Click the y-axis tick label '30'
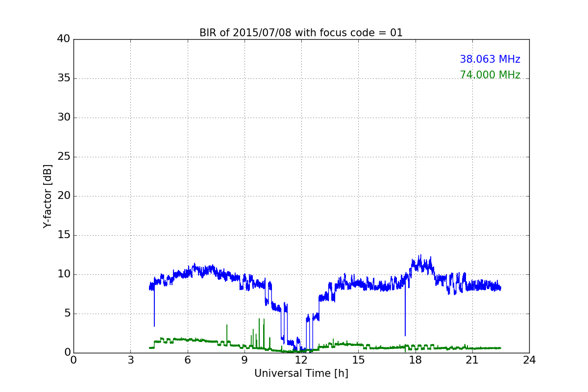588x392 pixels. [x=63, y=118]
